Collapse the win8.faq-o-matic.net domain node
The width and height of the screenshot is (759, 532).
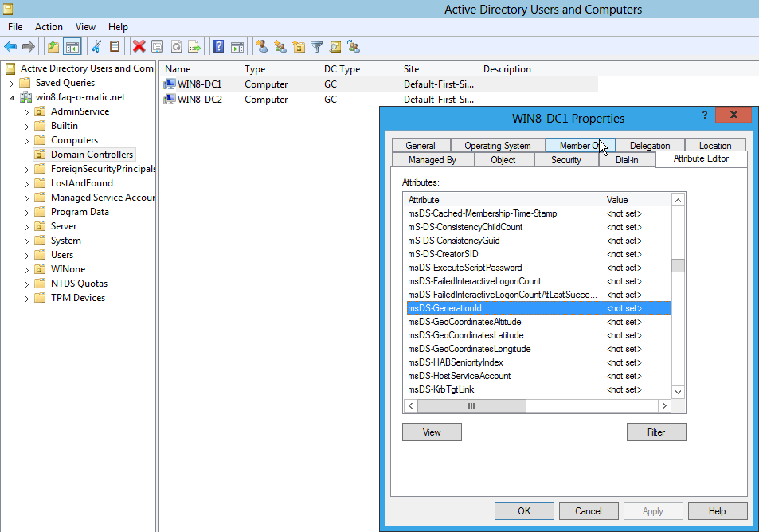[x=11, y=98]
